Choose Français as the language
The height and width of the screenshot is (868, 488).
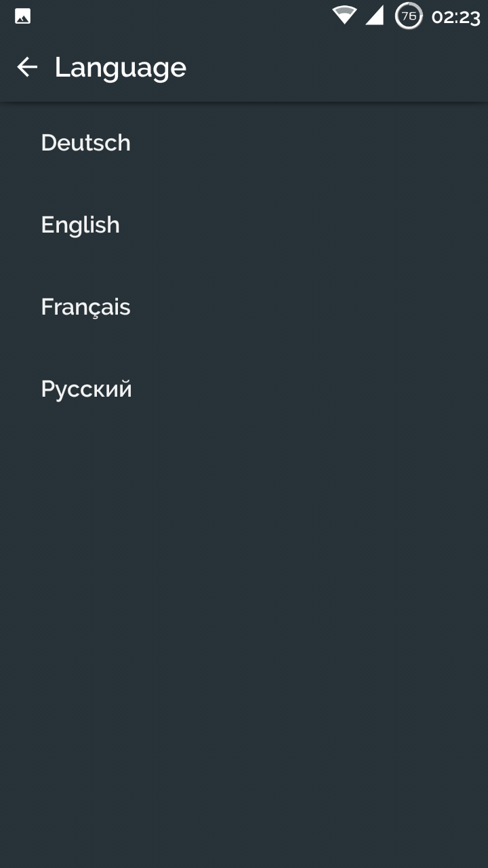pos(244,307)
